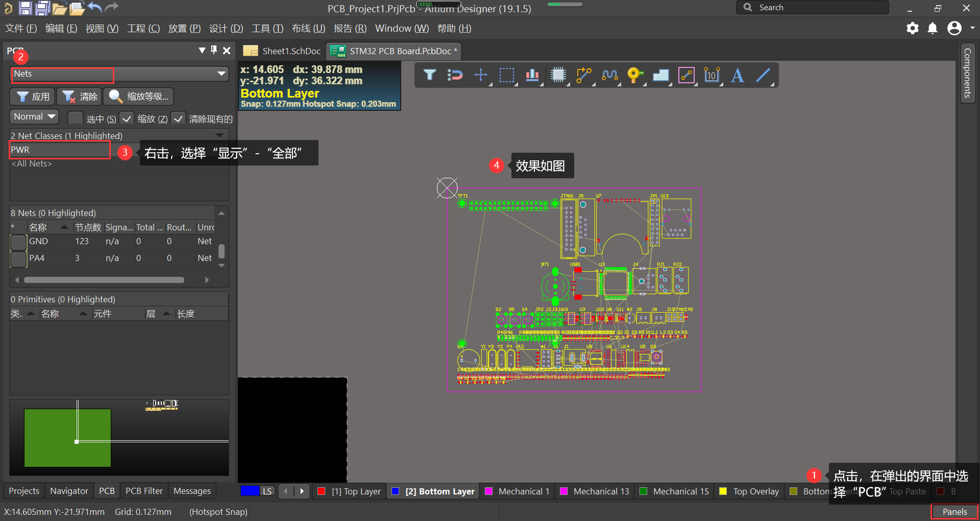This screenshot has width=980, height=521.
Task: Click the Panels button in status bar
Action: (954, 512)
